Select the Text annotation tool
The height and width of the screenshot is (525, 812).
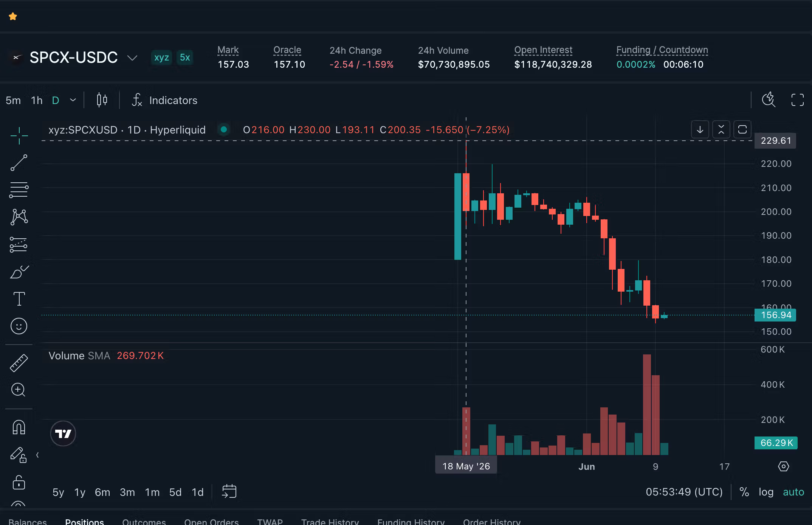(x=19, y=299)
